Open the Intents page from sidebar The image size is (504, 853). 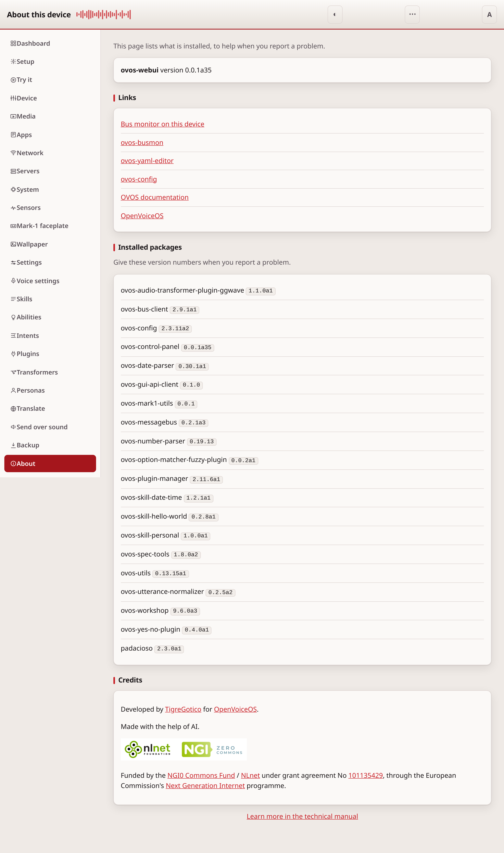click(x=50, y=336)
